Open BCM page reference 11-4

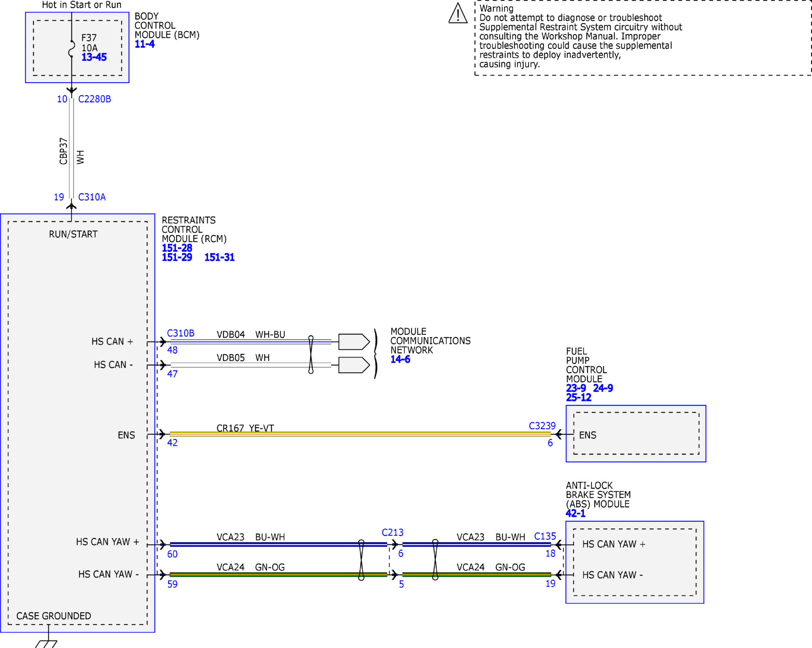[x=144, y=44]
